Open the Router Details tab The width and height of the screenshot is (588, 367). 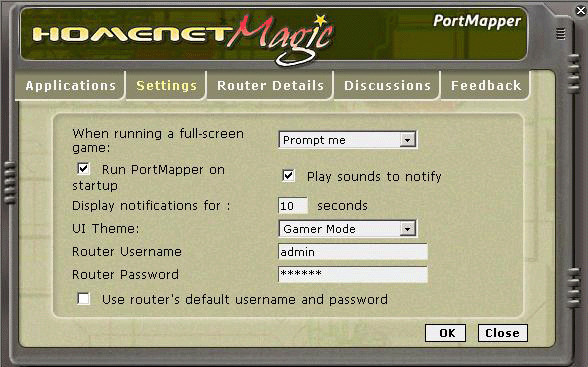pyautogui.click(x=270, y=86)
